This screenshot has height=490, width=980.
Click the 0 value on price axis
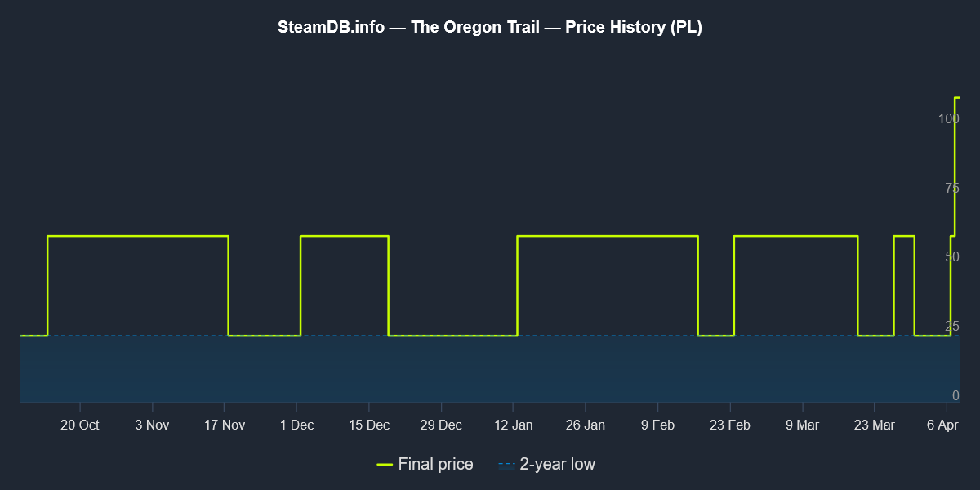(x=955, y=395)
